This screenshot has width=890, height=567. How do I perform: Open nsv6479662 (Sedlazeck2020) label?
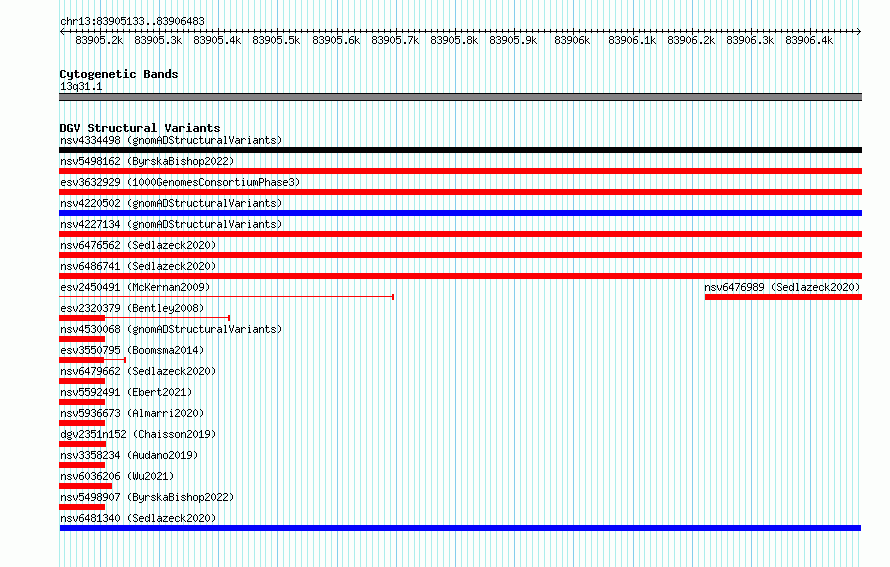tap(138, 371)
